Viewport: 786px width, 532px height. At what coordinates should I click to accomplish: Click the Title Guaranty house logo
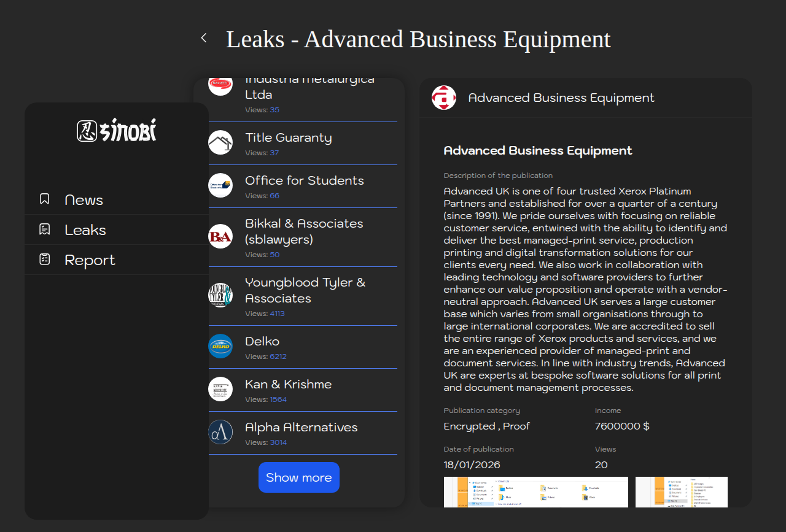coord(220,143)
